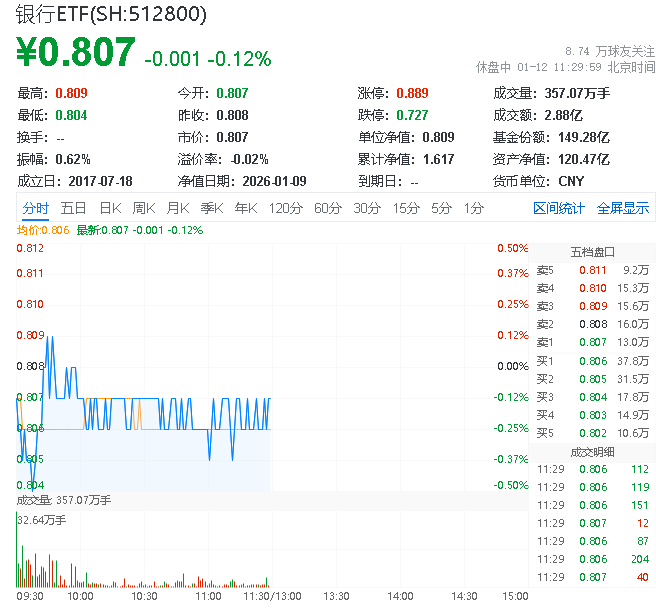
Task: Open the 日K candlestick tab
Action: (x=109, y=208)
